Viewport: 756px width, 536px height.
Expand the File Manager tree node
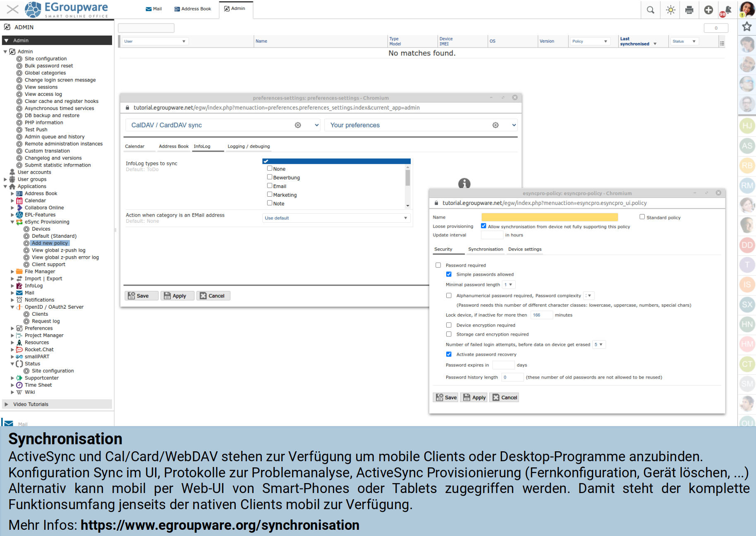click(12, 272)
